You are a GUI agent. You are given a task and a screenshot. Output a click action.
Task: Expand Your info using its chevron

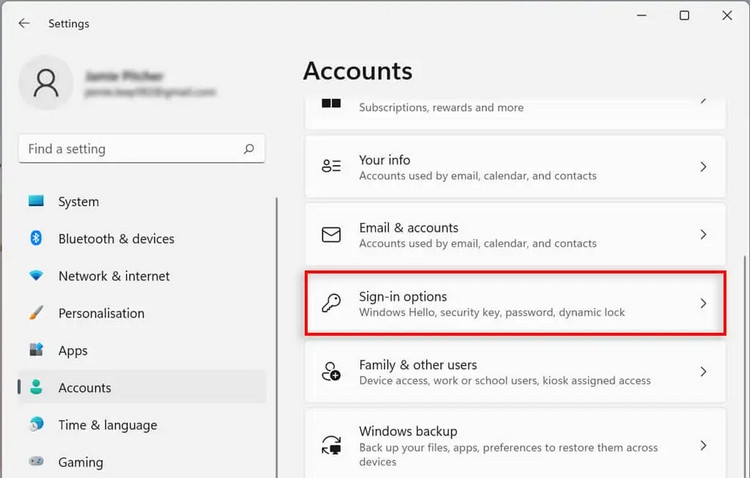pyautogui.click(x=703, y=167)
